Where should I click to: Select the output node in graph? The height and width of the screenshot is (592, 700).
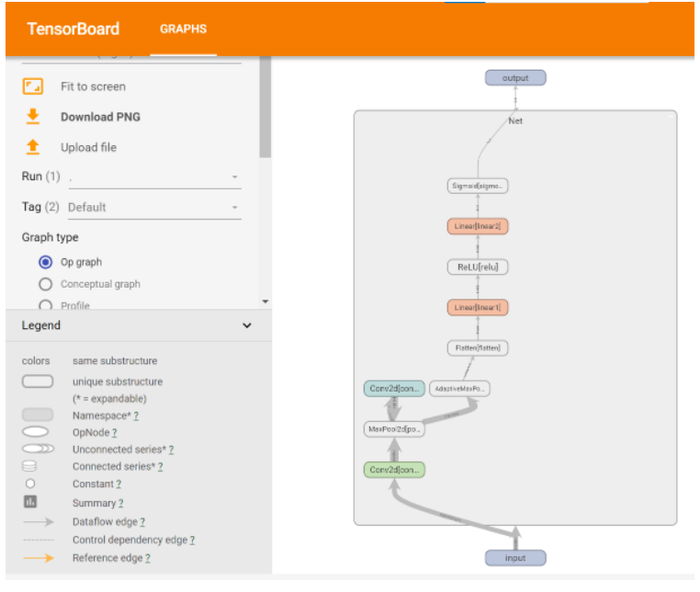(515, 78)
